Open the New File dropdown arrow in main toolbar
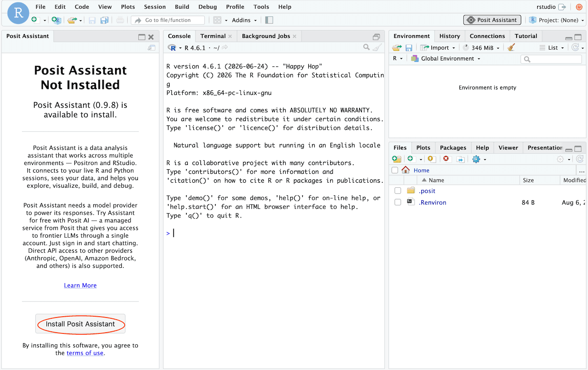Viewport: 588px width, 370px height. click(45, 20)
